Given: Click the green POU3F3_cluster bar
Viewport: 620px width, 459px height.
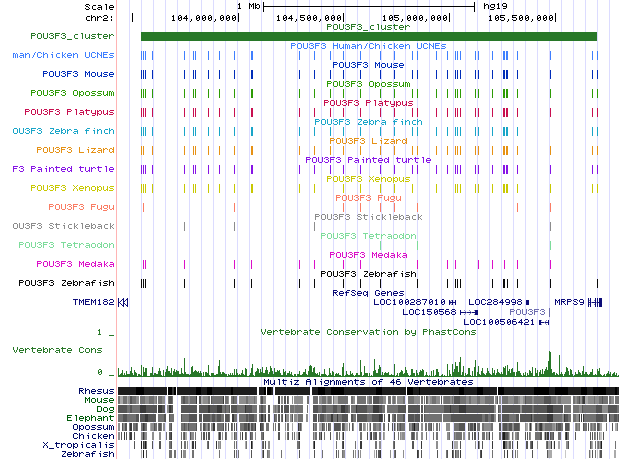Looking at the screenshot, I should (x=368, y=37).
